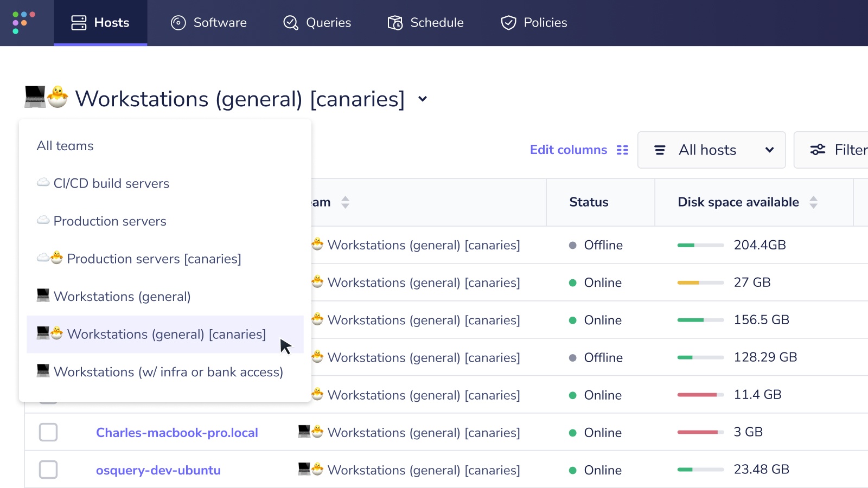Click the Policies shield icon
Screen dimensions: 868x488
(508, 23)
